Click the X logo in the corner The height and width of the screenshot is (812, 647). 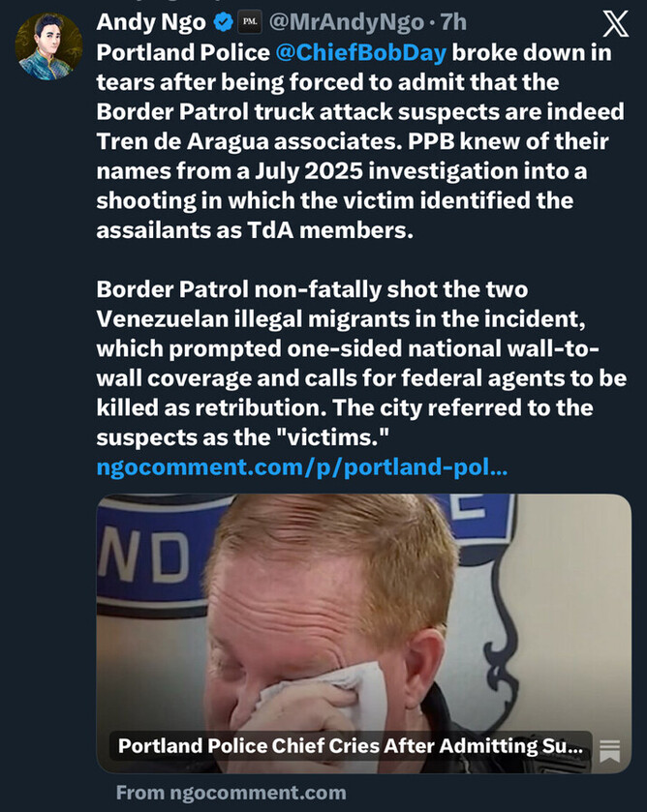click(615, 24)
